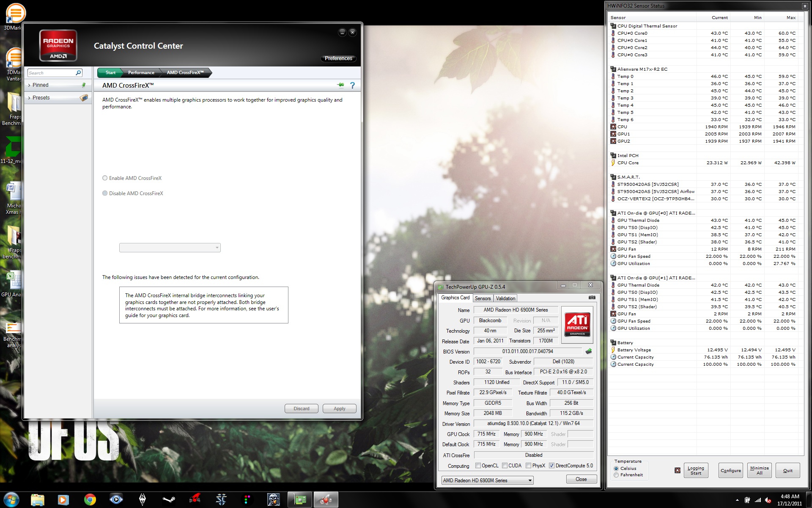
Task: Click the fan icon next to Logging Start
Action: tap(678, 470)
